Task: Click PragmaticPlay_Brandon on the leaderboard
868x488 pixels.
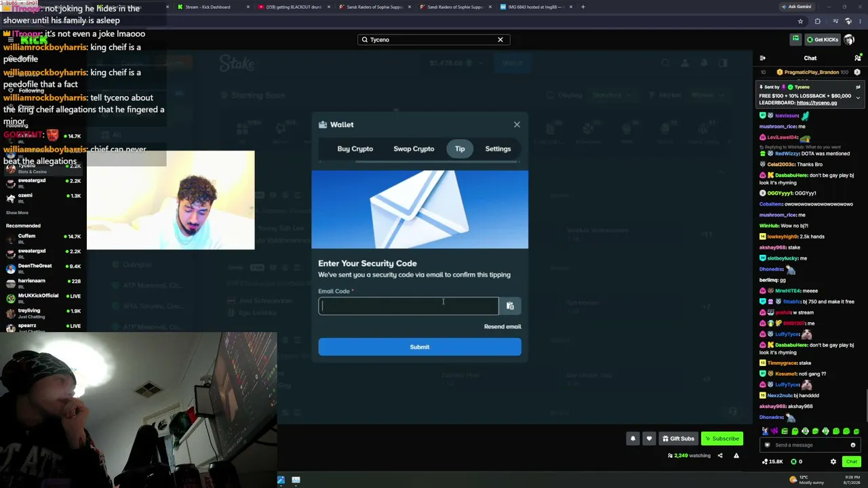Action: (x=812, y=73)
